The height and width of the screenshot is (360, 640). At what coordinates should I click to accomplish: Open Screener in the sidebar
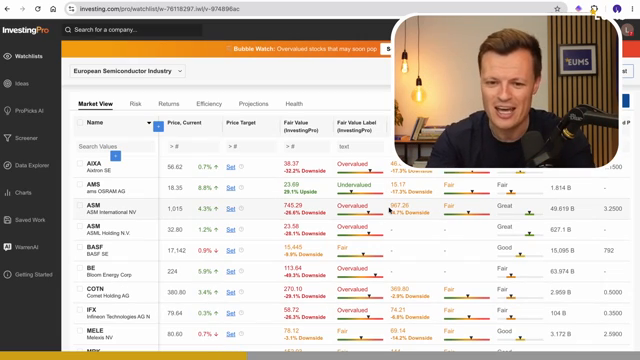pos(20,138)
